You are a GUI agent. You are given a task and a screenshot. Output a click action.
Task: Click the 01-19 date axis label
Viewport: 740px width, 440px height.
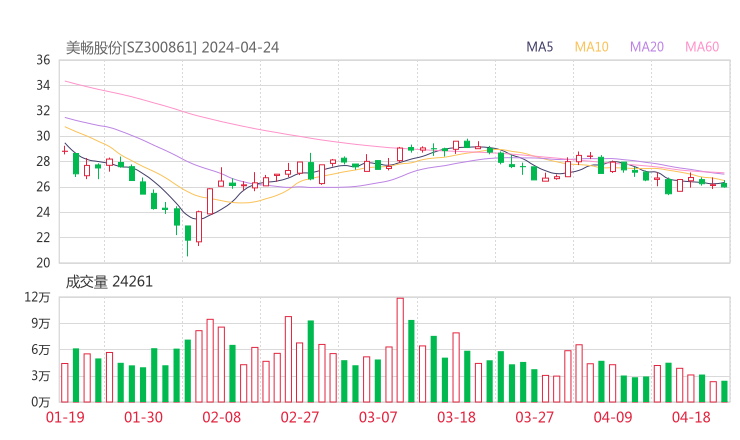tap(65, 417)
